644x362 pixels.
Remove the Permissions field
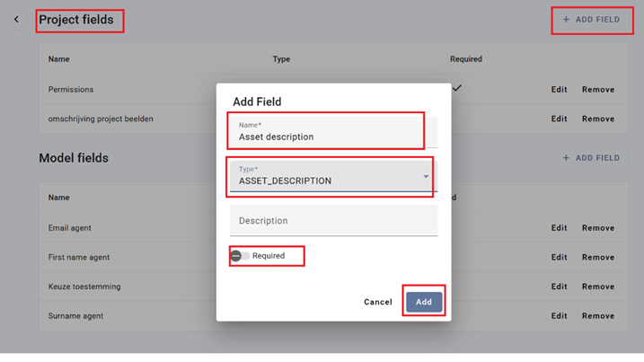(x=598, y=89)
